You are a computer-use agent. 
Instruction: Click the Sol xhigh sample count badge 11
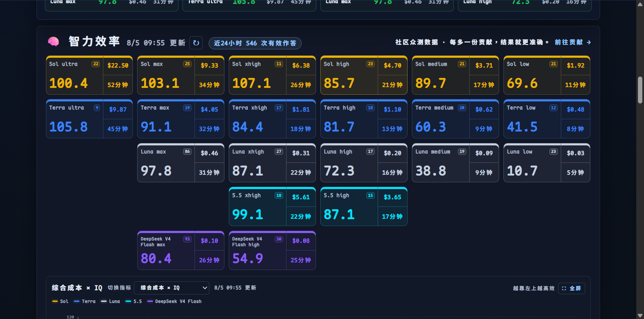(x=279, y=64)
